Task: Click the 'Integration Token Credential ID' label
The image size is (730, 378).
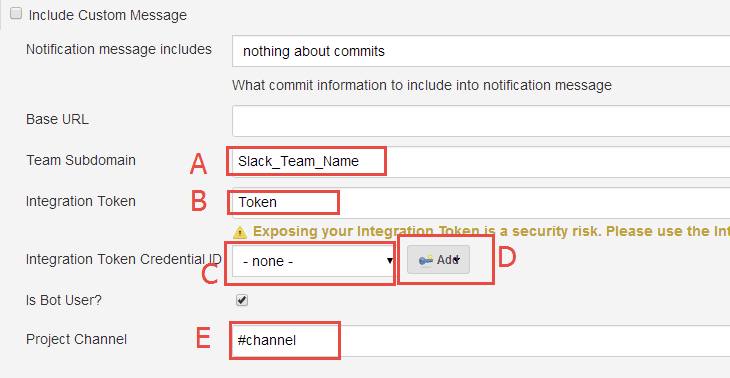Action: (x=123, y=259)
